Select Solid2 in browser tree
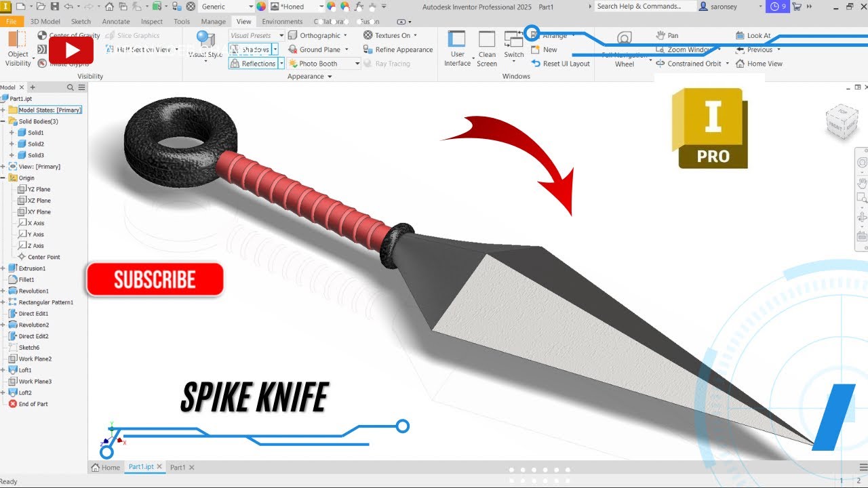 click(31, 144)
